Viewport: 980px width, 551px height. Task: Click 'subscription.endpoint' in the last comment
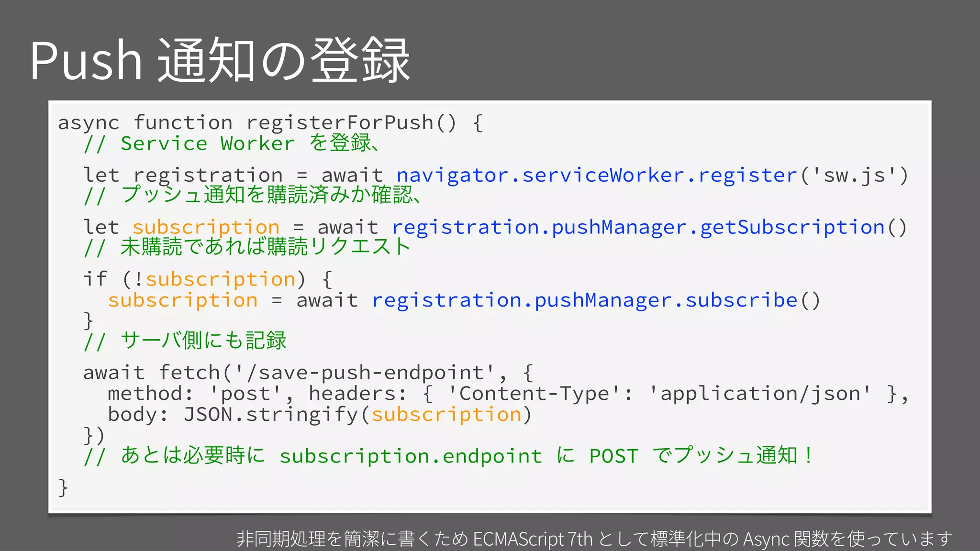coord(411,456)
